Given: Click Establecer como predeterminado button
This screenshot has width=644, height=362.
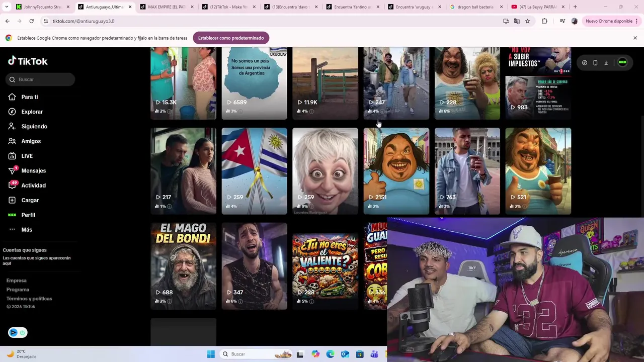Looking at the screenshot, I should point(231,38).
